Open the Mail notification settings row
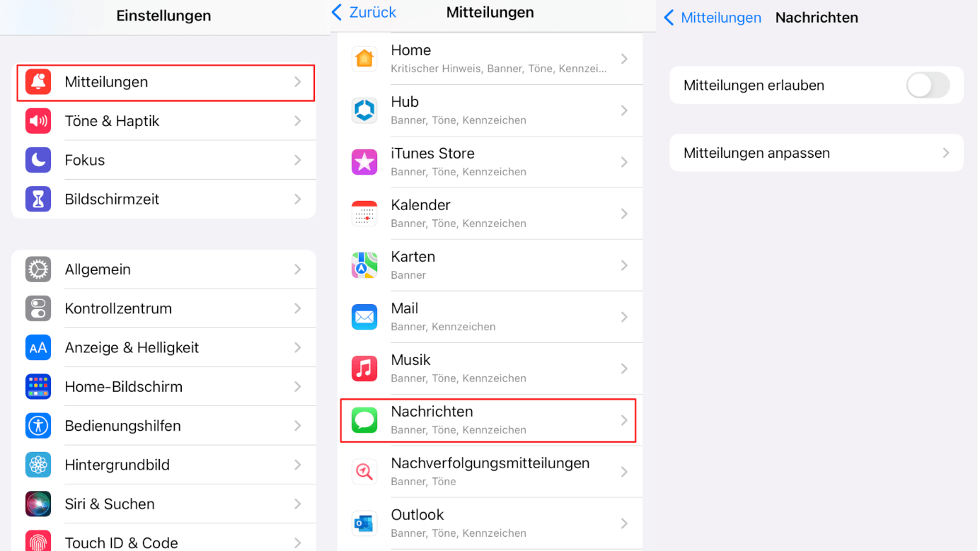Viewport: 980px width, 551px height. point(490,317)
